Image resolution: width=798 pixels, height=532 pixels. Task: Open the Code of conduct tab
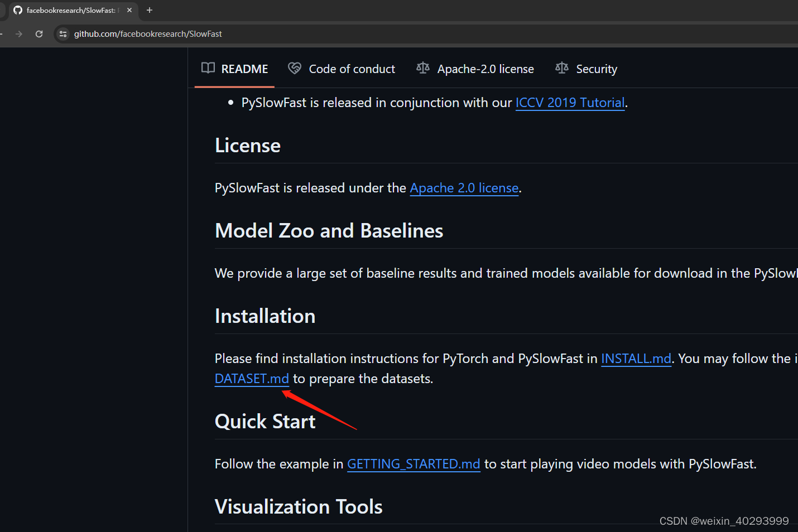(x=342, y=69)
